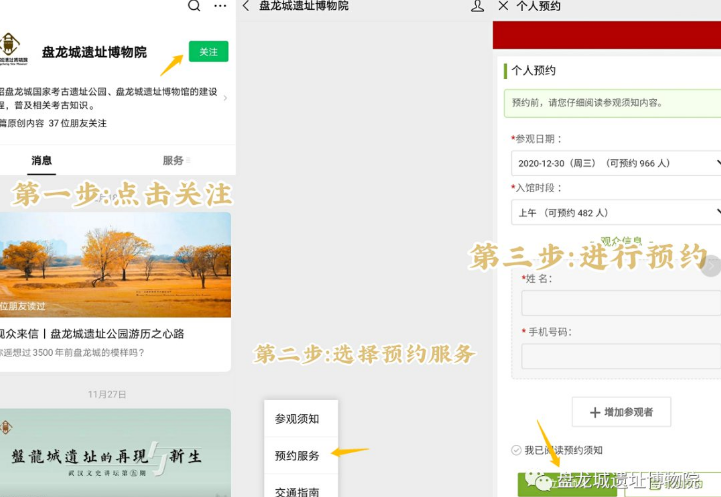This screenshot has width=721, height=497.
Task: Close the 个人预约 page with X
Action: 503,6
